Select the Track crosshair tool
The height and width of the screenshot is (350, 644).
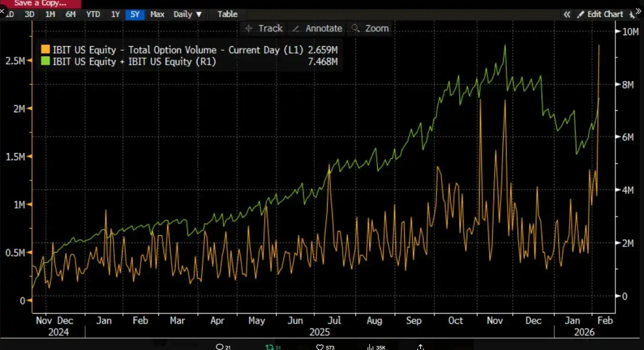point(263,29)
